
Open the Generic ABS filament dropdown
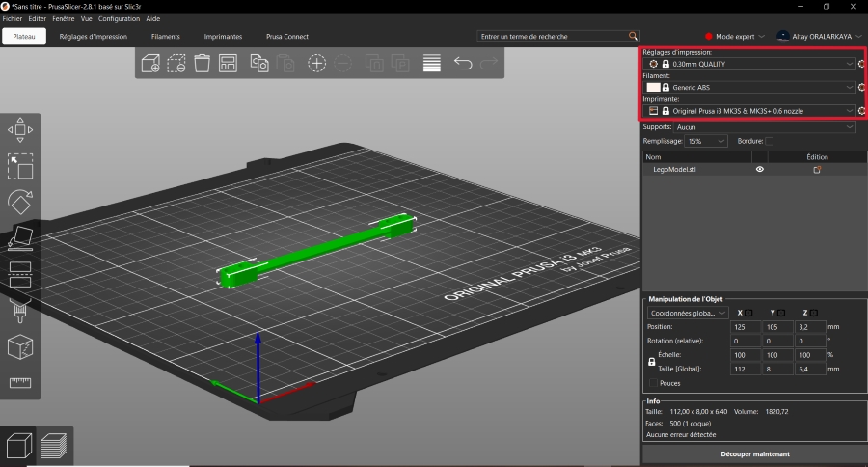pos(750,87)
